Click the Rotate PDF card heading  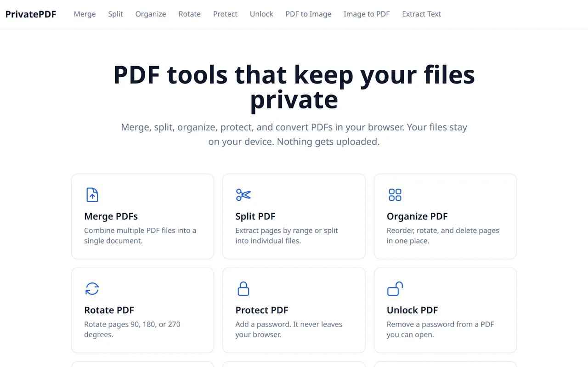coord(109,310)
